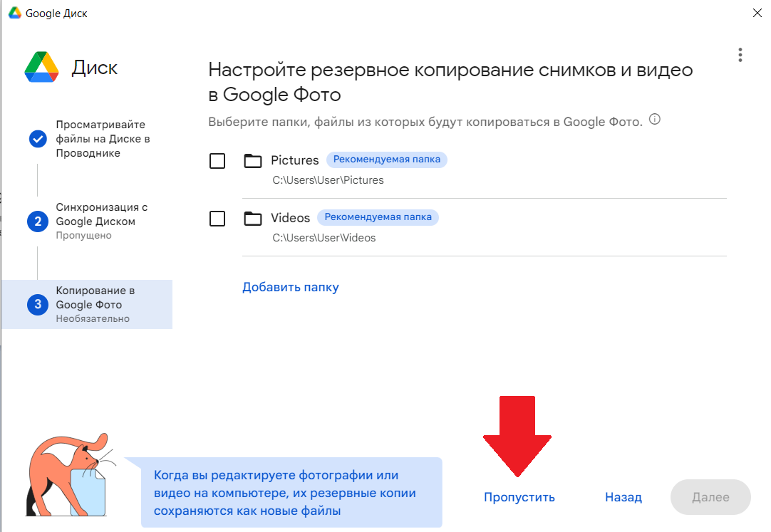Click the Pictures folder icon
This screenshot has height=532, width=771.
coord(253,160)
